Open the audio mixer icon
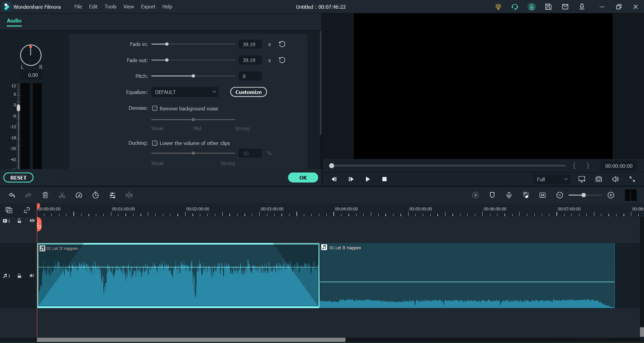The image size is (644, 343). click(526, 195)
